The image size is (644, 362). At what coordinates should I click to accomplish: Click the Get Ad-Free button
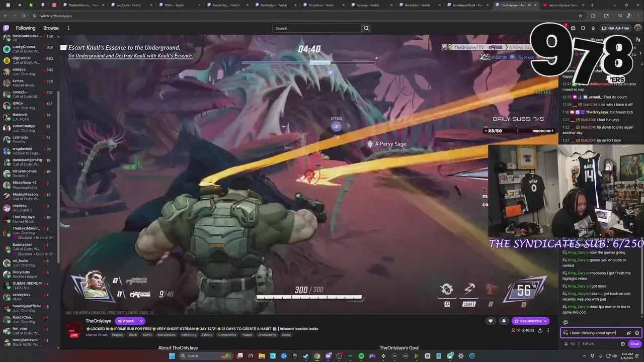[x=616, y=28]
